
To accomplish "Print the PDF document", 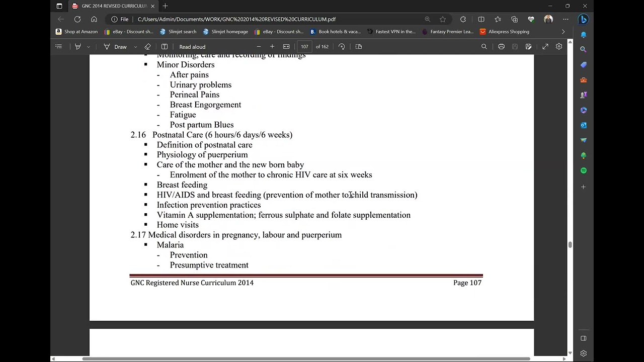I will 501,47.
